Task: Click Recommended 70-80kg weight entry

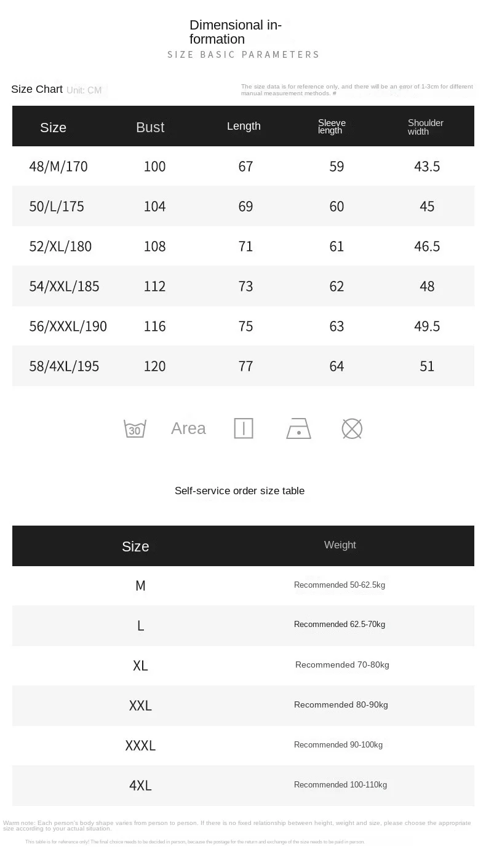Action: (342, 665)
